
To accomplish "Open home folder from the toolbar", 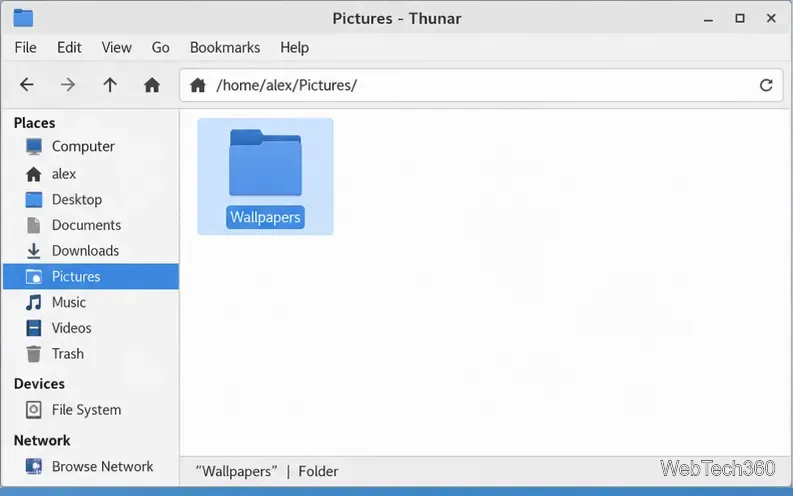I will (x=152, y=84).
